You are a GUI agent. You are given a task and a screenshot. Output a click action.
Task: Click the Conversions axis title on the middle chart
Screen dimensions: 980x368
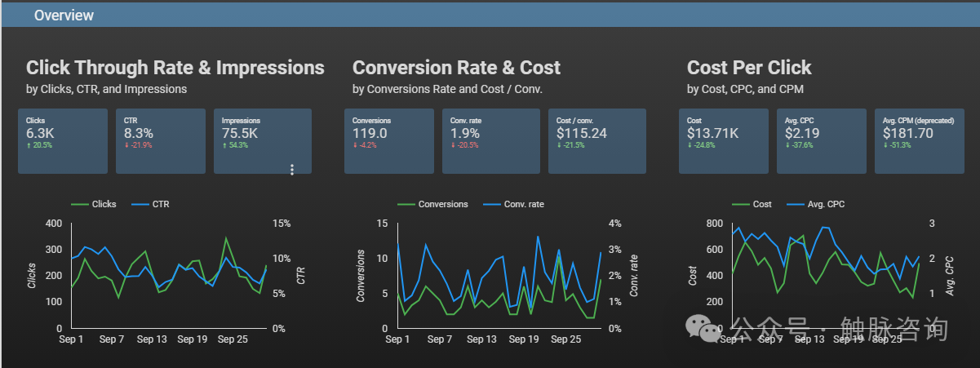[359, 275]
